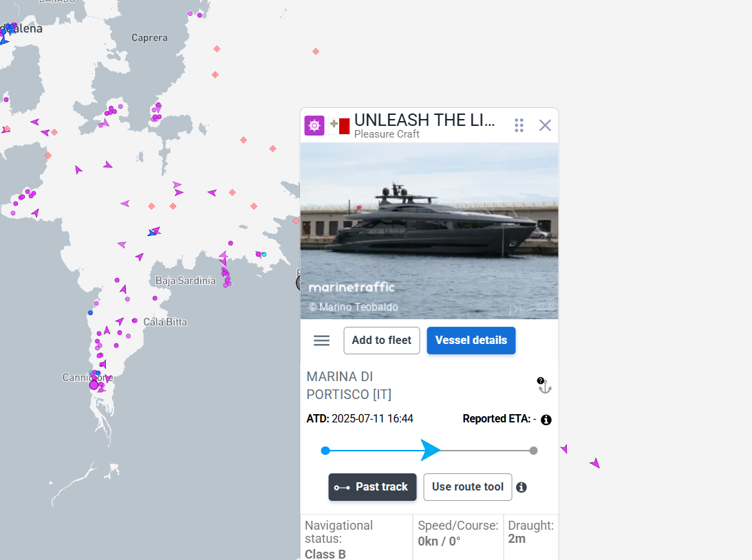This screenshot has width=752, height=560.
Task: Click Add to fleet button
Action: click(382, 341)
